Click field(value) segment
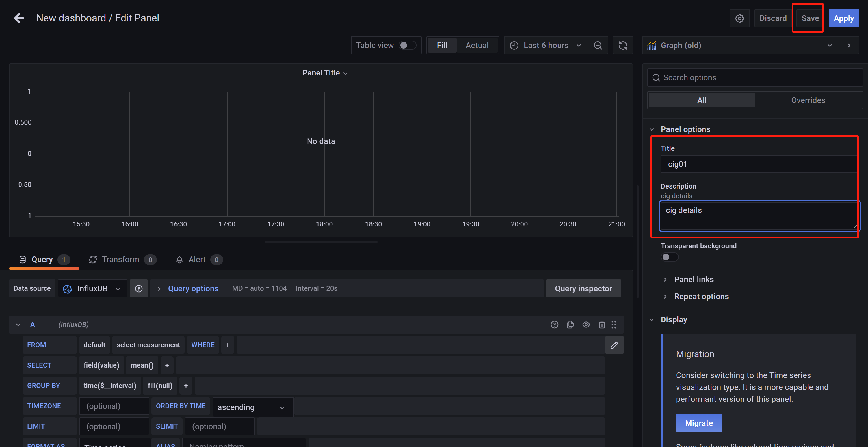Viewport: 868px width, 447px height. coord(101,365)
